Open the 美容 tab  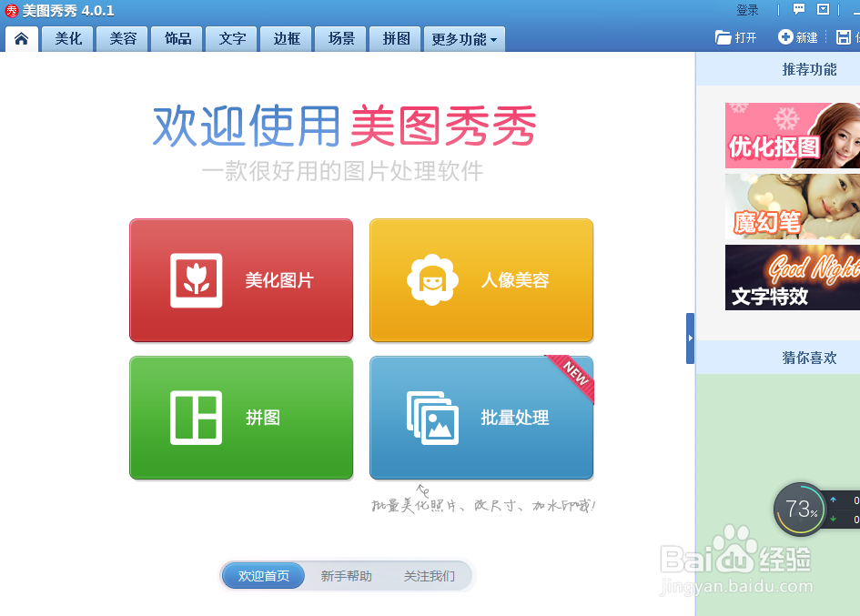(x=122, y=39)
